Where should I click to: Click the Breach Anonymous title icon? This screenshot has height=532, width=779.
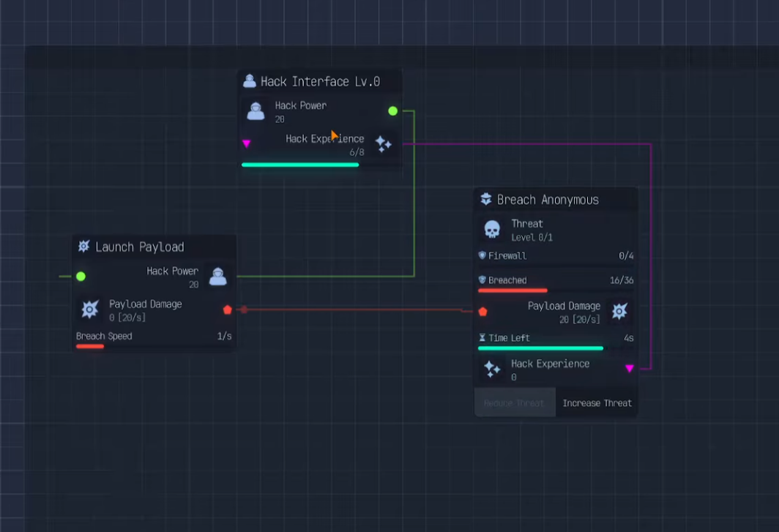coord(486,199)
